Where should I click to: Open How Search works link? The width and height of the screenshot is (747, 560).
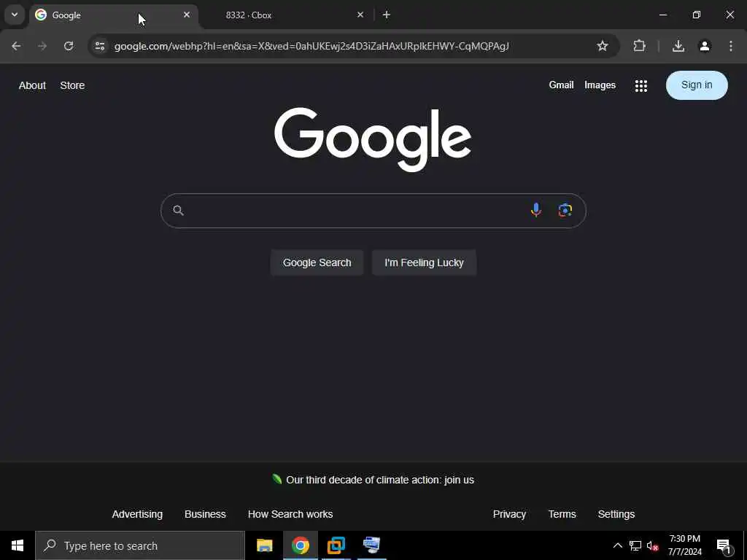tap(290, 514)
